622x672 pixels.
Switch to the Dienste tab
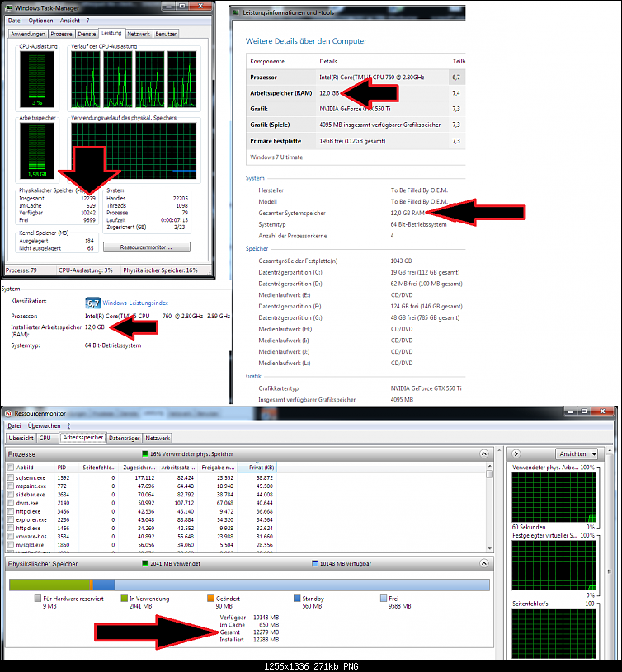pos(87,34)
